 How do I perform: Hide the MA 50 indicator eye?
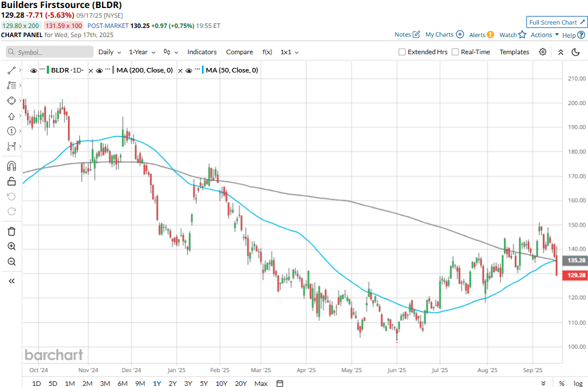pos(189,71)
